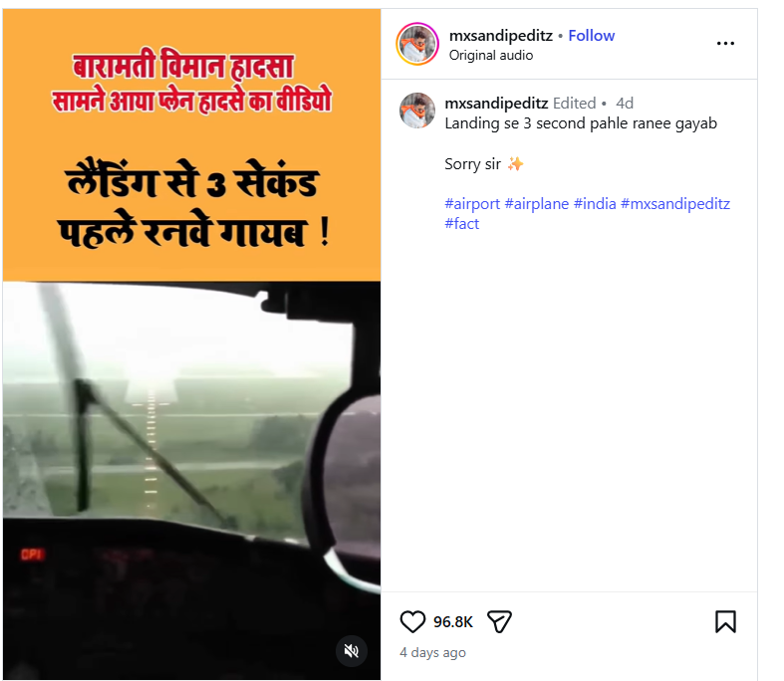Screen dimensions: 784x681
Task: Open the three-dot more options menu
Action: click(725, 44)
